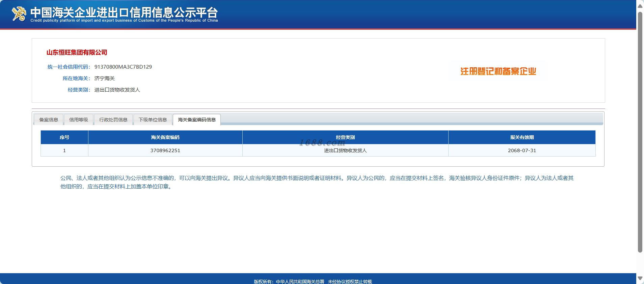Image resolution: width=644 pixels, height=284 pixels.
Task: Select credit code 91370800MA3C7BD129
Action: tap(123, 67)
